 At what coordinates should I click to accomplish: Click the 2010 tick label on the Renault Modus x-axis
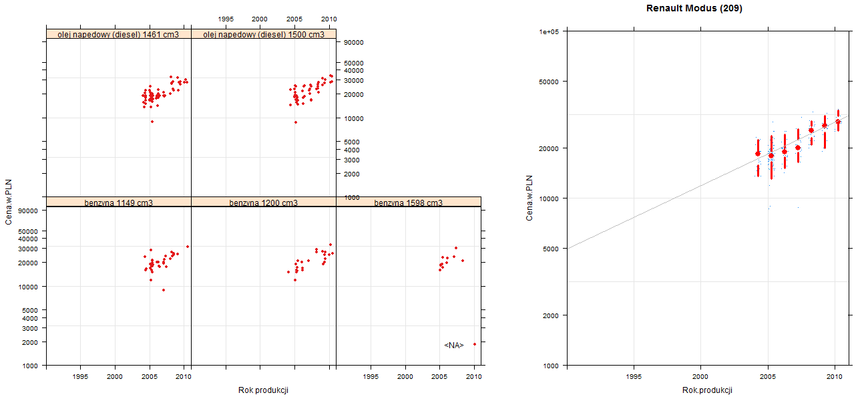[834, 378]
